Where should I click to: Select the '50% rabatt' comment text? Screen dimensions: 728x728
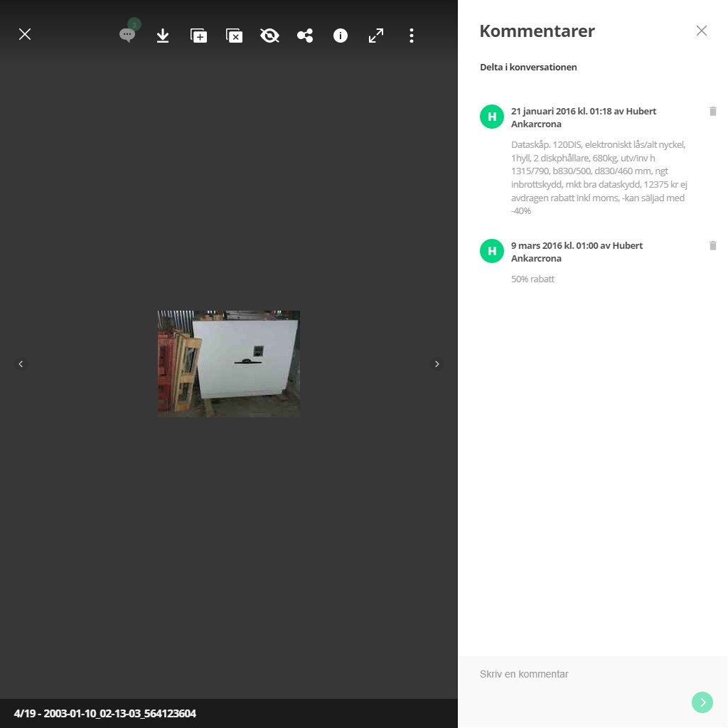coord(532,279)
